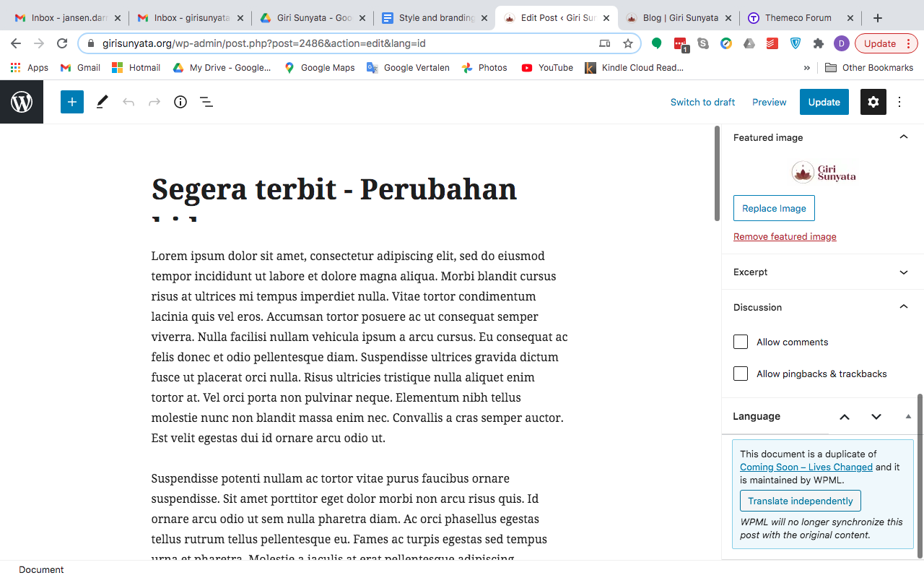Open the Gmail bookmark
Screen dimensions: 924x578
80,68
